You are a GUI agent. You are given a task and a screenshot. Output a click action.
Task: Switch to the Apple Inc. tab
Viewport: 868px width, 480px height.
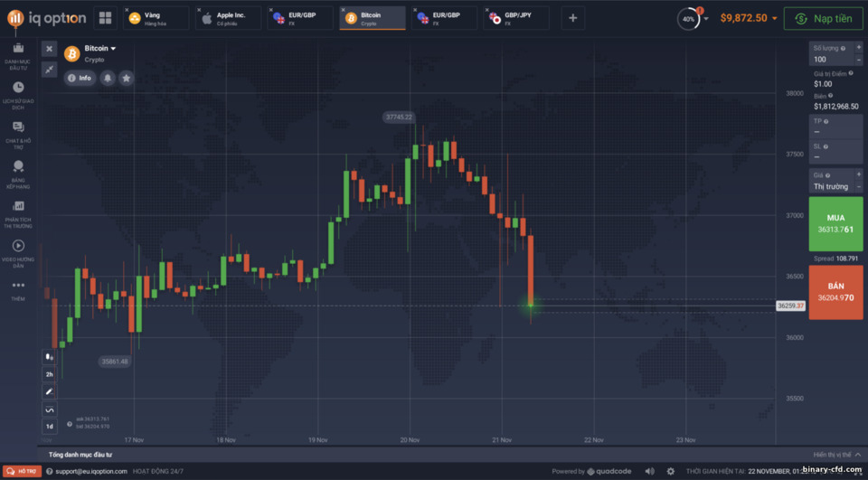tap(228, 18)
